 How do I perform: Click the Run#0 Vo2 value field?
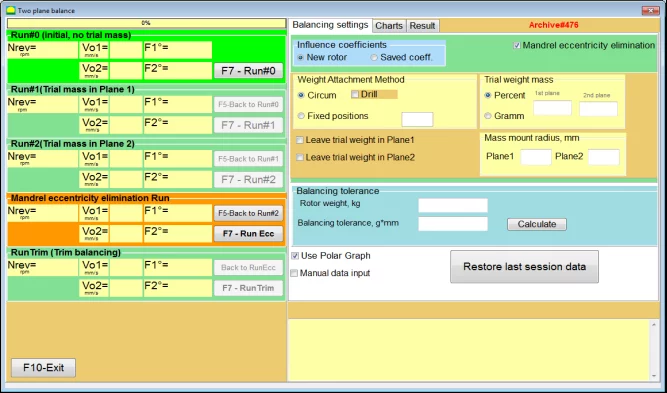coord(126,71)
